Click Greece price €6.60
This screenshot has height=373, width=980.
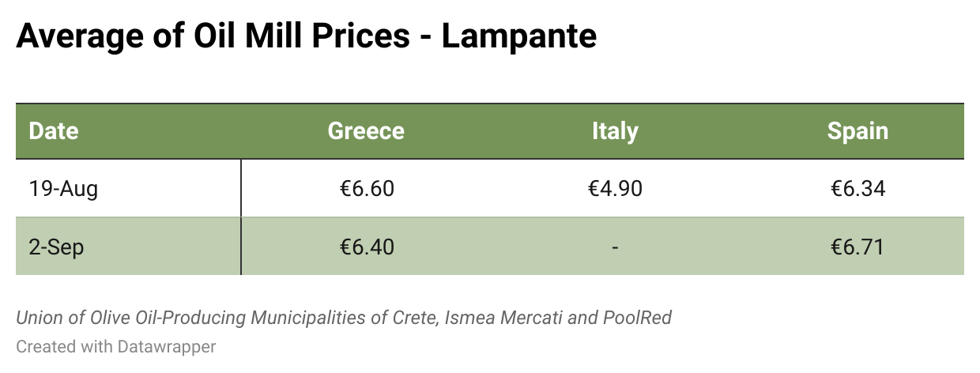pos(367,189)
